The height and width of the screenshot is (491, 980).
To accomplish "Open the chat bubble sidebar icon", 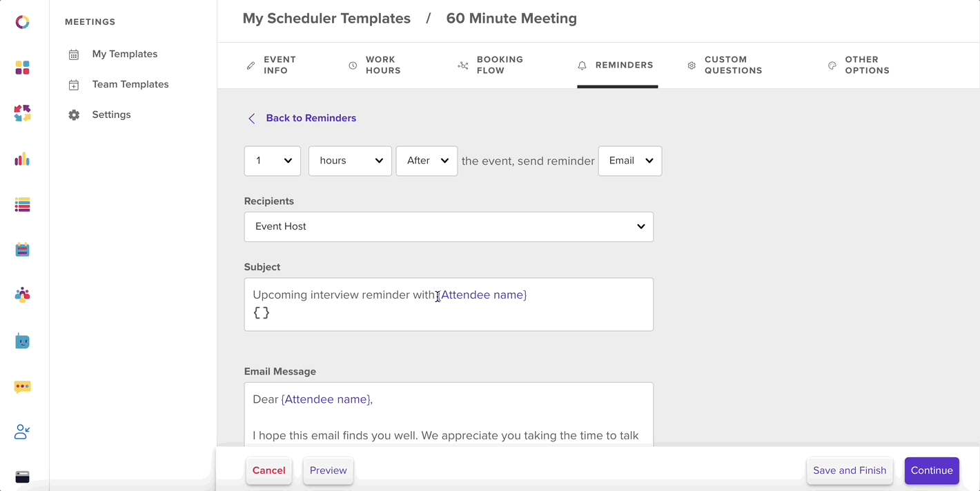I will click(22, 387).
